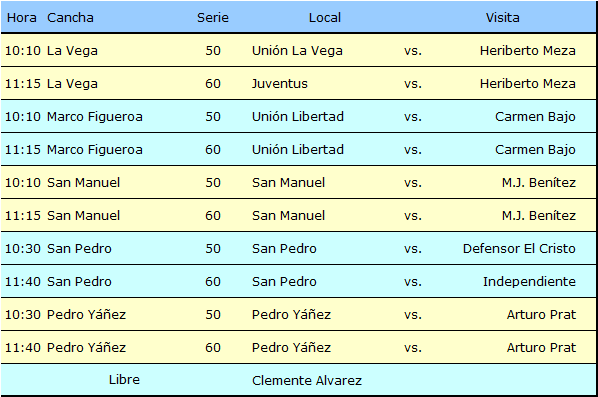Viewport: 598px width, 397px height.
Task: Select Unión La Vega local team
Action: 297,51
